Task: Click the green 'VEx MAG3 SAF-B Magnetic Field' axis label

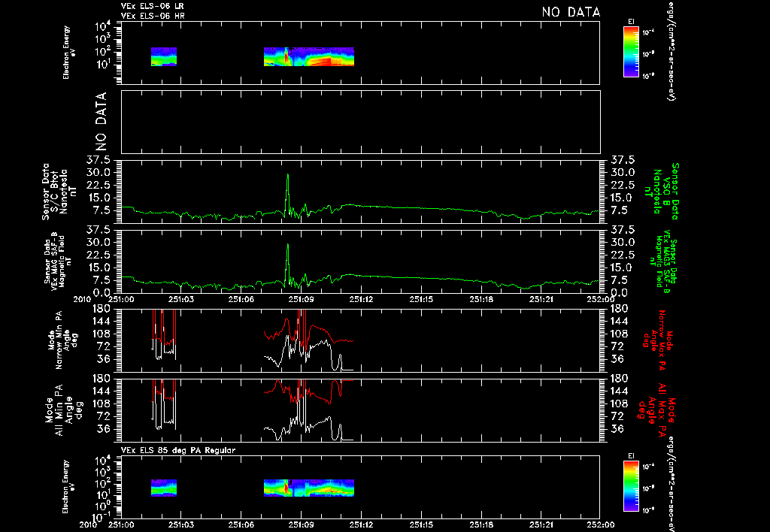Action: coord(663,261)
